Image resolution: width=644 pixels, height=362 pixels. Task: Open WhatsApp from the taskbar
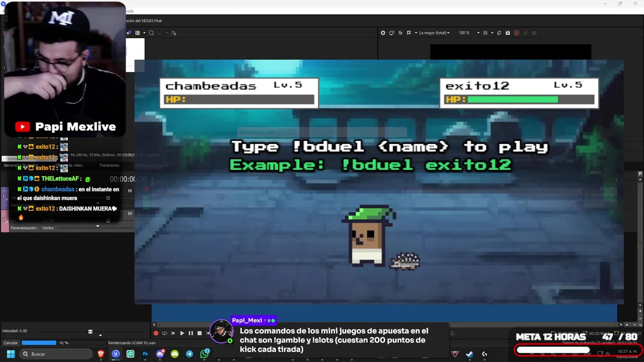(x=204, y=354)
